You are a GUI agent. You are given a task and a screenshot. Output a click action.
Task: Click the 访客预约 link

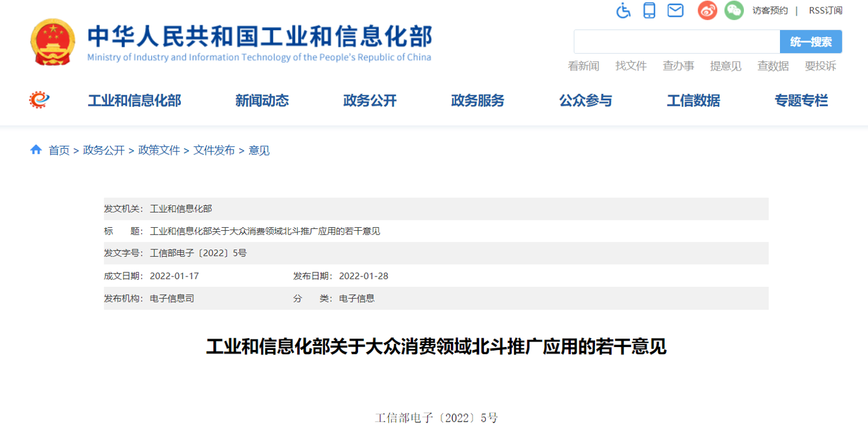click(770, 10)
